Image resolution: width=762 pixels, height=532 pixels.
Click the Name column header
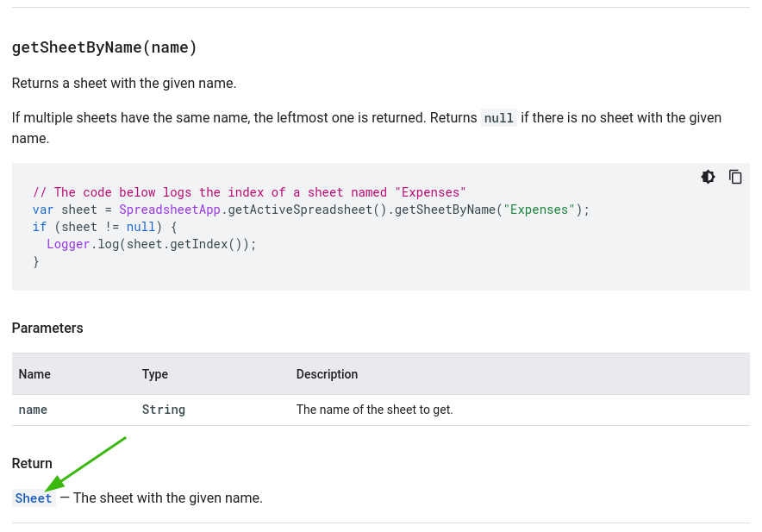(34, 374)
